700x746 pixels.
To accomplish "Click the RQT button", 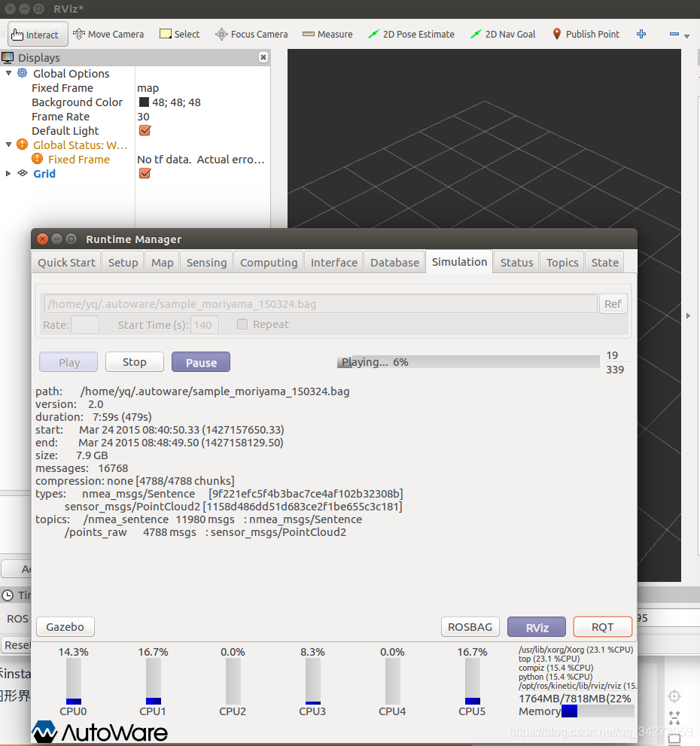I will 602,626.
